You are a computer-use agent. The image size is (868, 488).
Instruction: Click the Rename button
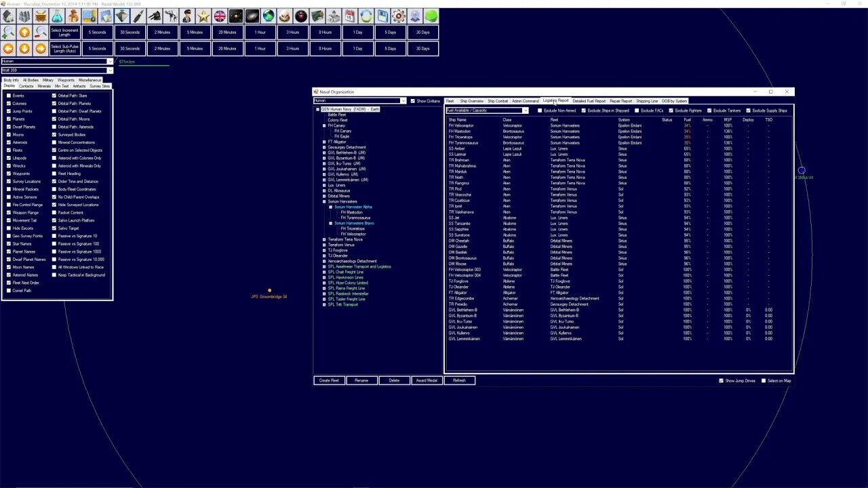361,380
